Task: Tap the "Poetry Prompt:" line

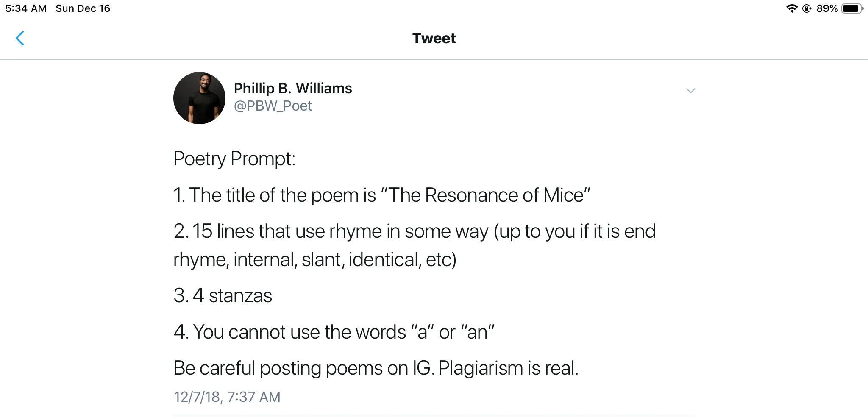Action: pos(234,159)
